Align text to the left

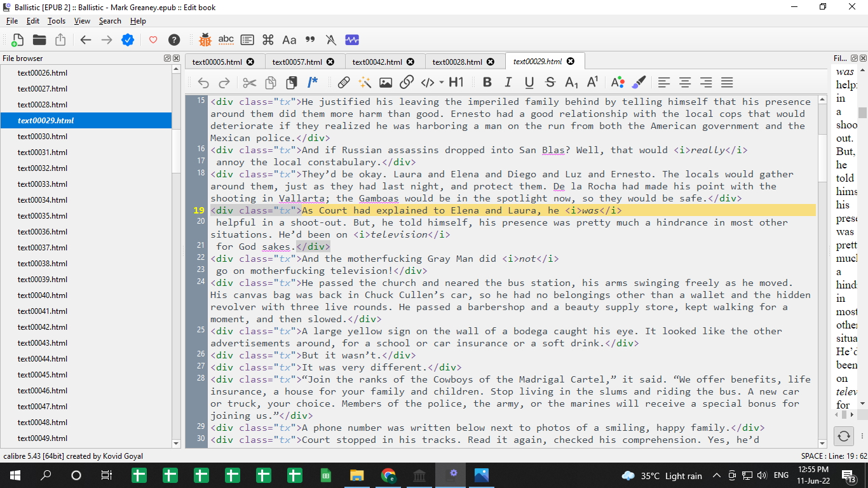pos(664,83)
